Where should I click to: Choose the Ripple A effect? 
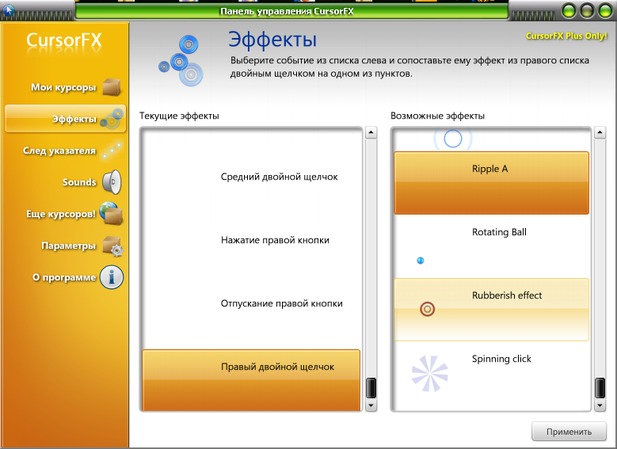[x=491, y=183]
